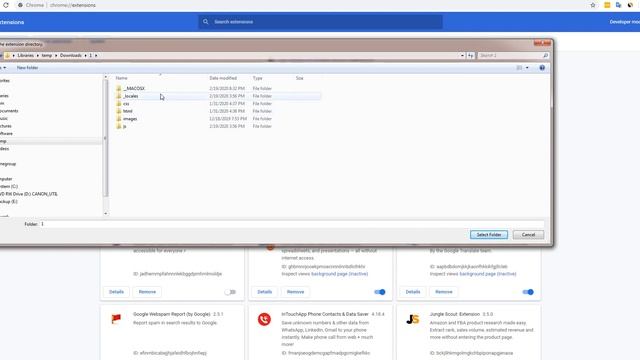Image resolution: width=640 pixels, height=360 pixels.
Task: Open the Google Translate card's background page link
Action: [488, 274]
